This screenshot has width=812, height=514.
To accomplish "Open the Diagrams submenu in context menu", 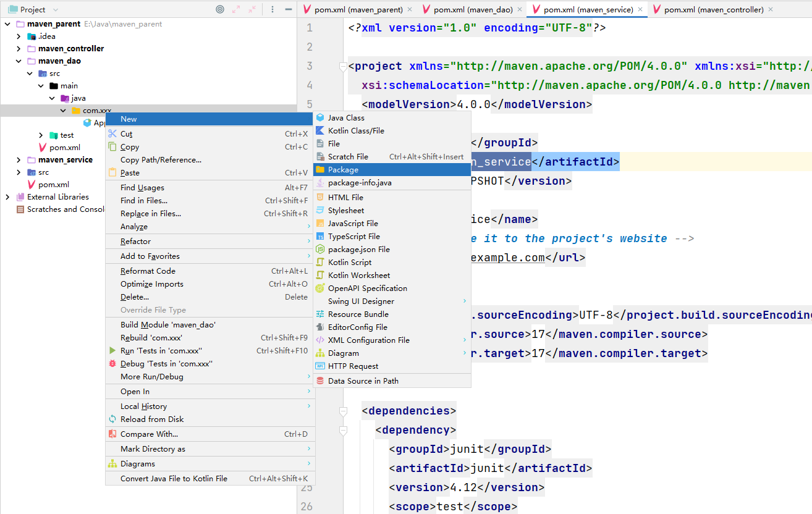I will tap(210, 464).
